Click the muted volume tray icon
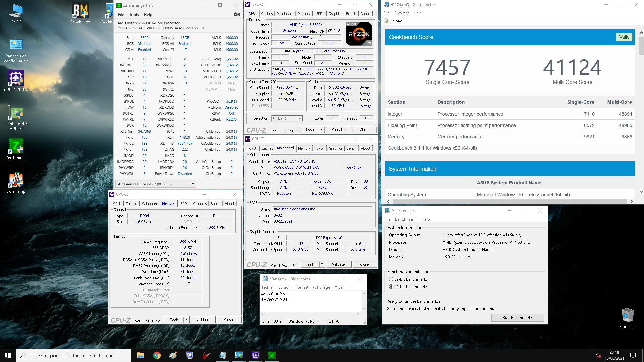 pos(598,355)
